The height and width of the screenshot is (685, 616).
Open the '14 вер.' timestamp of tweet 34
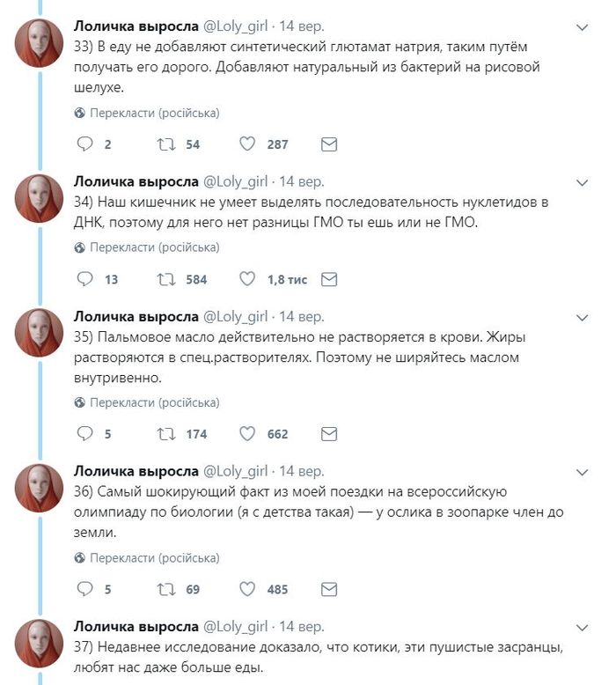(301, 182)
